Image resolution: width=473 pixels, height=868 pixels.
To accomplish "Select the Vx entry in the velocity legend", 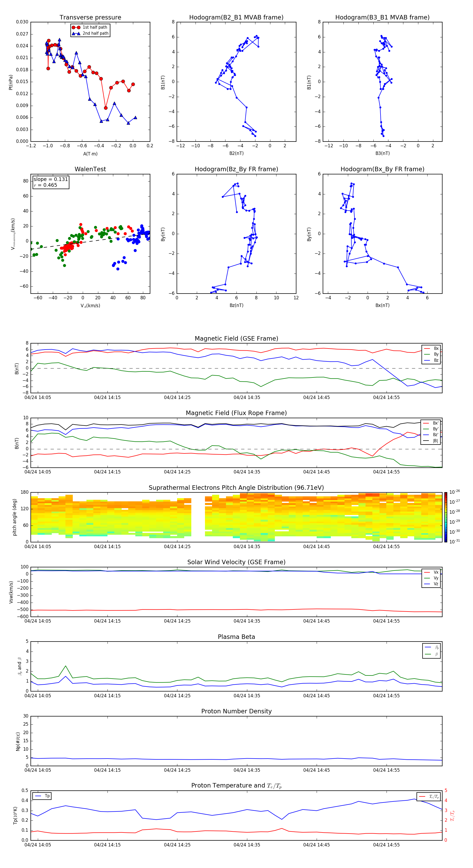I will (431, 572).
